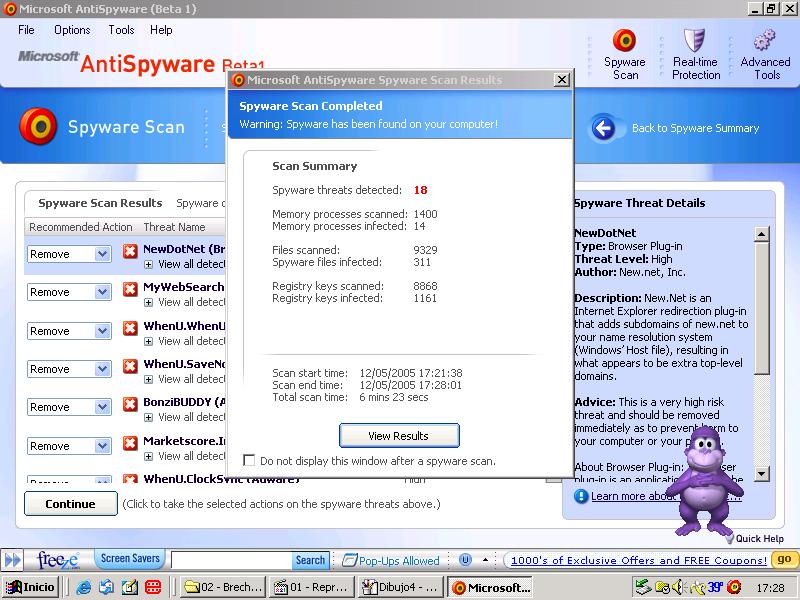The height and width of the screenshot is (600, 800).
Task: Launch Internet Explorer from quick launch
Action: tap(83, 587)
